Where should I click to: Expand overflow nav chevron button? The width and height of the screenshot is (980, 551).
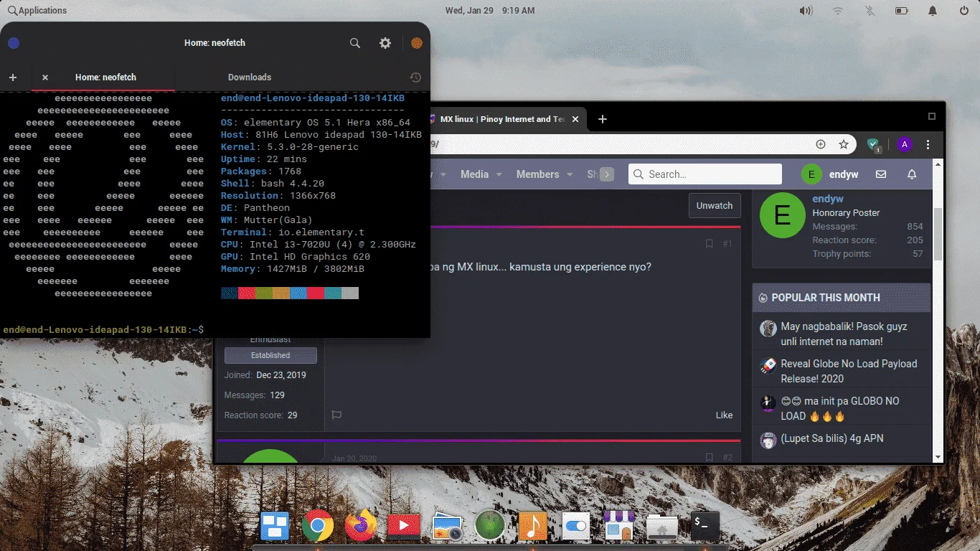tap(607, 174)
